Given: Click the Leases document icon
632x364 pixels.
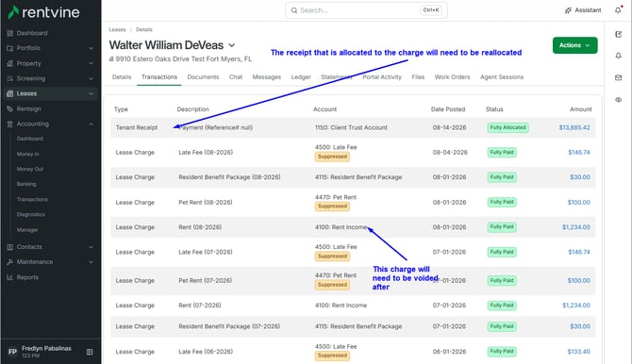Looking at the screenshot, I should (x=10, y=93).
